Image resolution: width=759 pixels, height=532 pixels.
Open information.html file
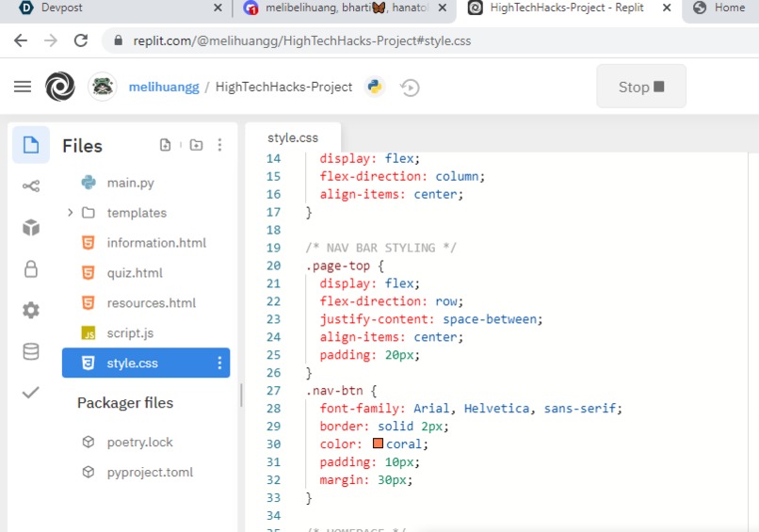coord(146,243)
